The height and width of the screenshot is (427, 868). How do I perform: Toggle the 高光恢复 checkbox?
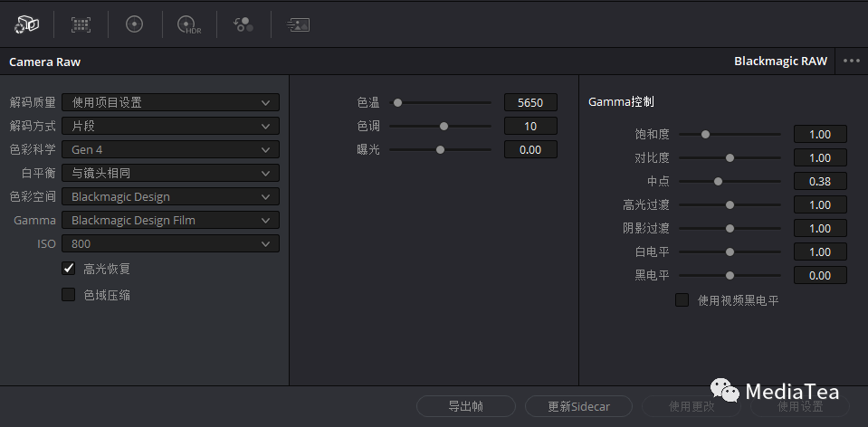68,269
